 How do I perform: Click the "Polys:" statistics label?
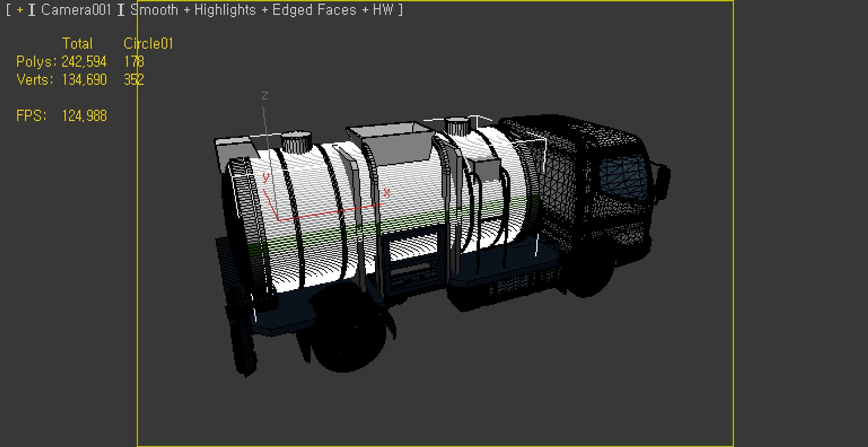36,61
